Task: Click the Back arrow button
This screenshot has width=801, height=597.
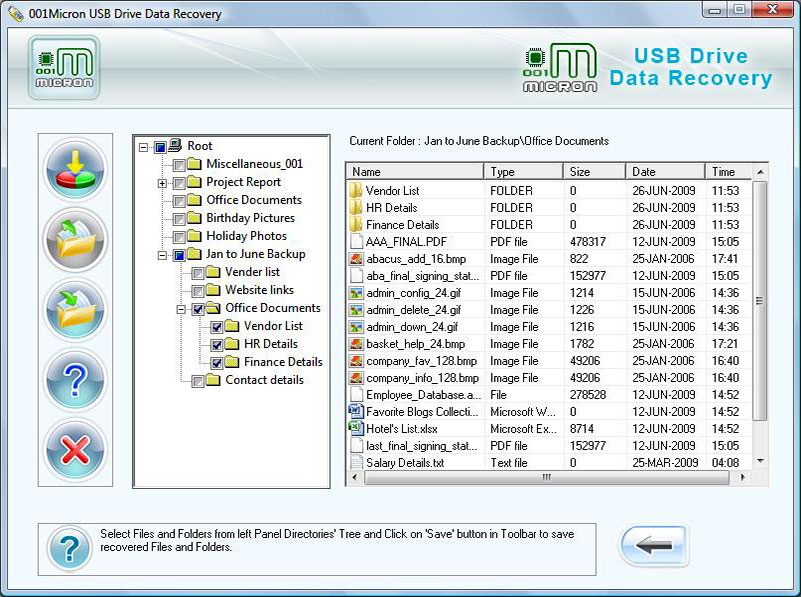Action: pyautogui.click(x=653, y=546)
